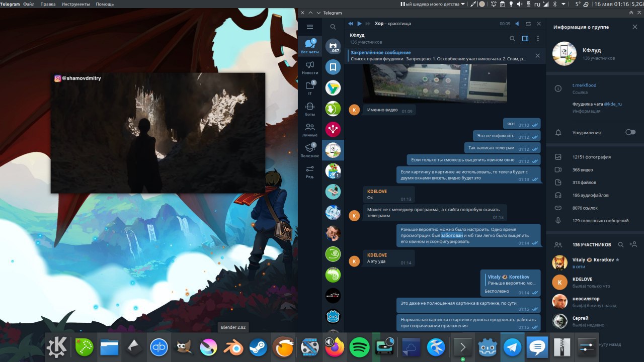This screenshot has height=362, width=644.
Task: Open the Правка menu
Action: pyautogui.click(x=48, y=4)
